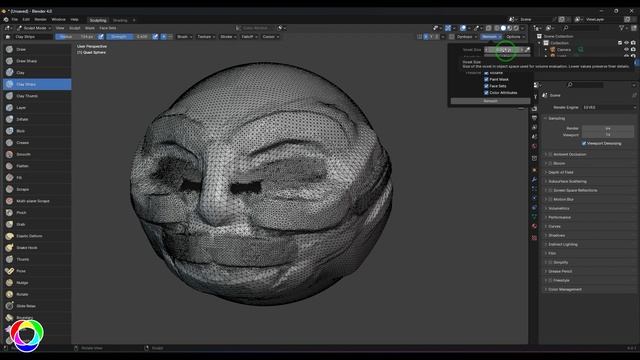Select the Blob brush
Image resolution: width=640 pixels, height=360 pixels.
pyautogui.click(x=37, y=131)
